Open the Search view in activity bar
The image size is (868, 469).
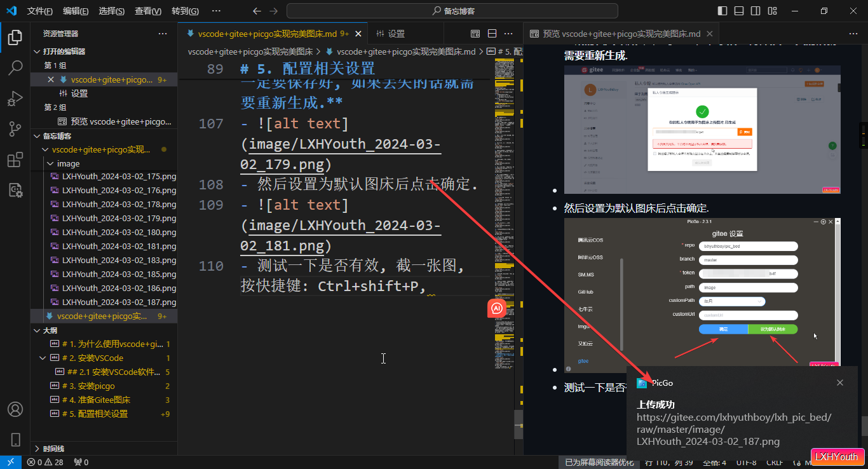pos(15,68)
